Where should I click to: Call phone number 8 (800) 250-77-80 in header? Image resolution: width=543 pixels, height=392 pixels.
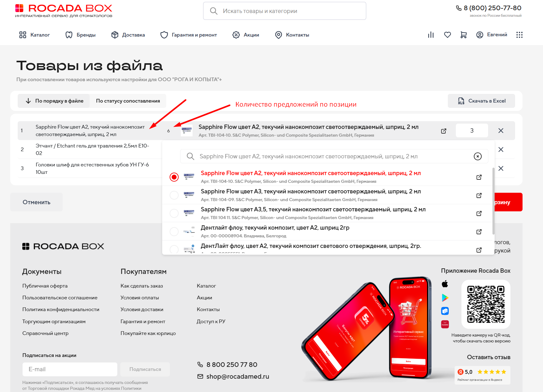pyautogui.click(x=489, y=8)
